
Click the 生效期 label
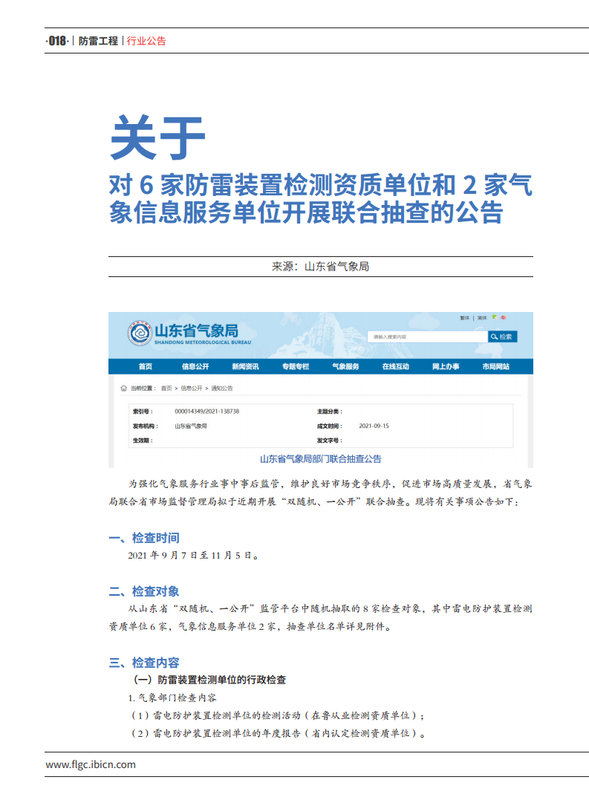143,440
